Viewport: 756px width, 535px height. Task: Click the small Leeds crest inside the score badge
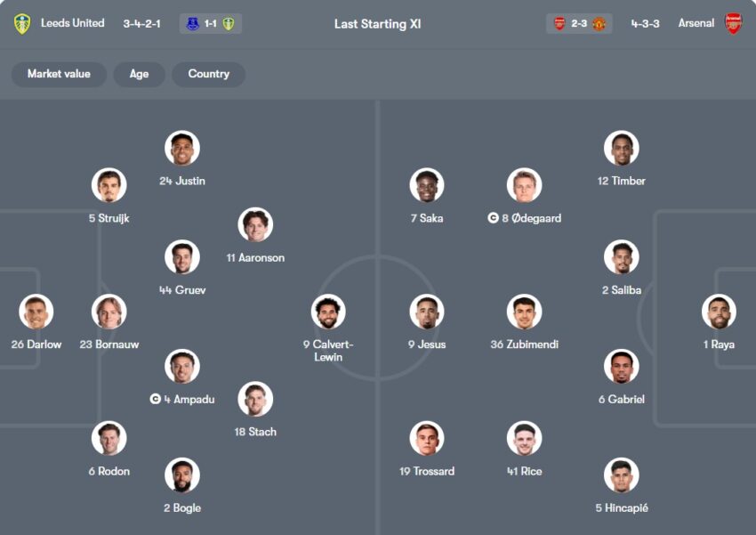229,23
